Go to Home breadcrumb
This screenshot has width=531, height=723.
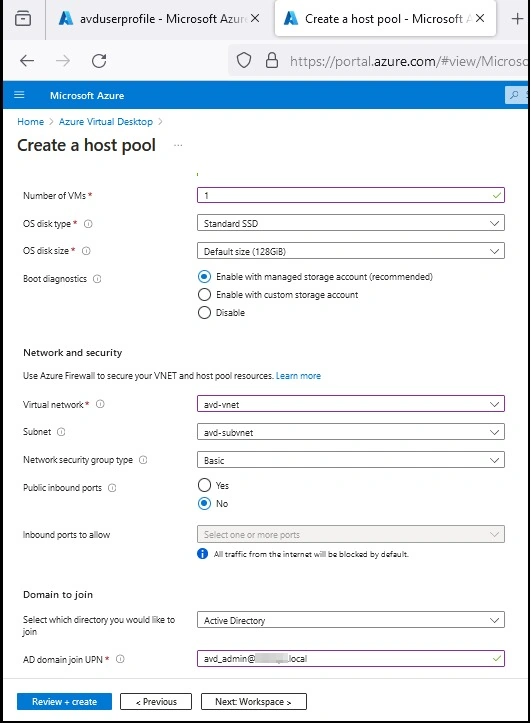point(30,122)
